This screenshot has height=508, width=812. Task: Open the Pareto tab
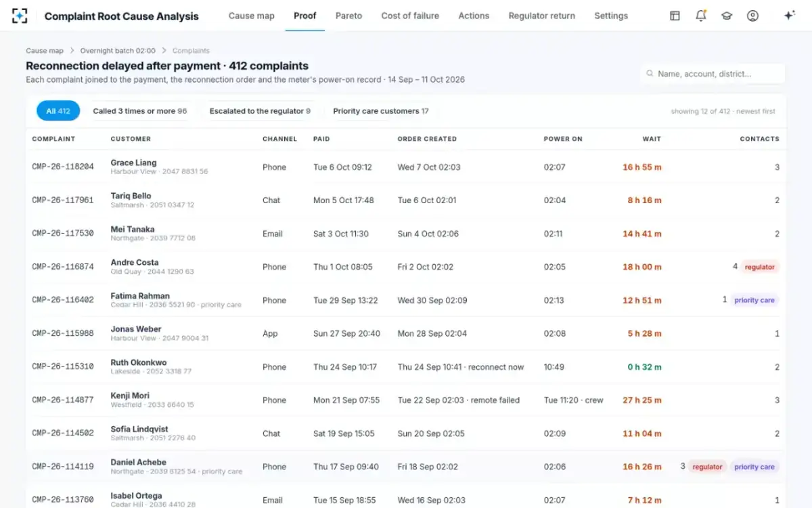(x=348, y=16)
